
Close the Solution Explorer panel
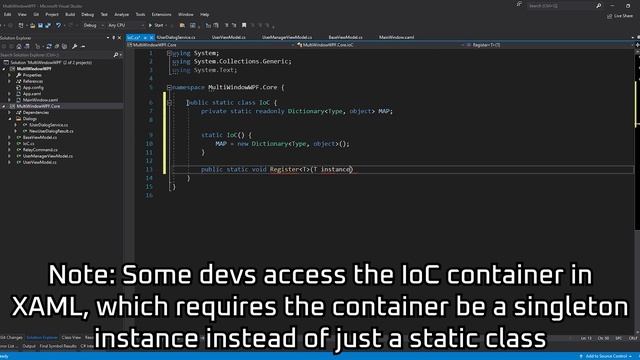[x=119, y=38]
